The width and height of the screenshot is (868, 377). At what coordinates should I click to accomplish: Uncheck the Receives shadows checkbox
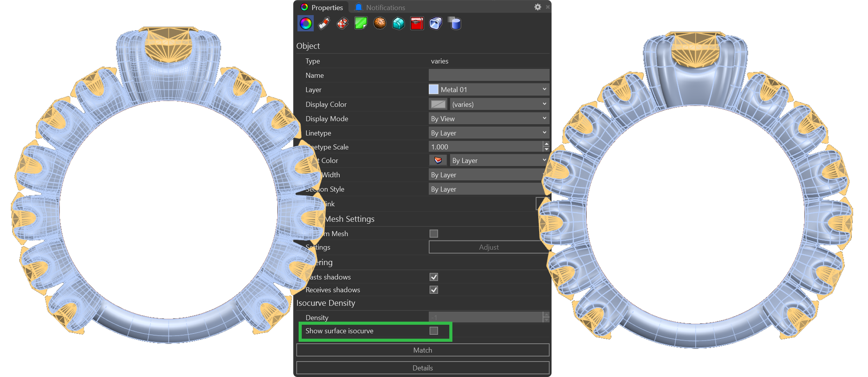434,290
